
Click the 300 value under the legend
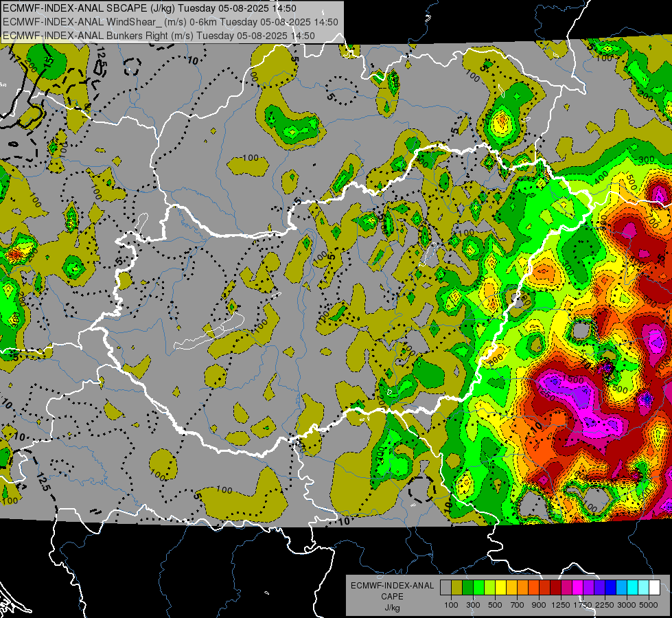click(x=473, y=605)
